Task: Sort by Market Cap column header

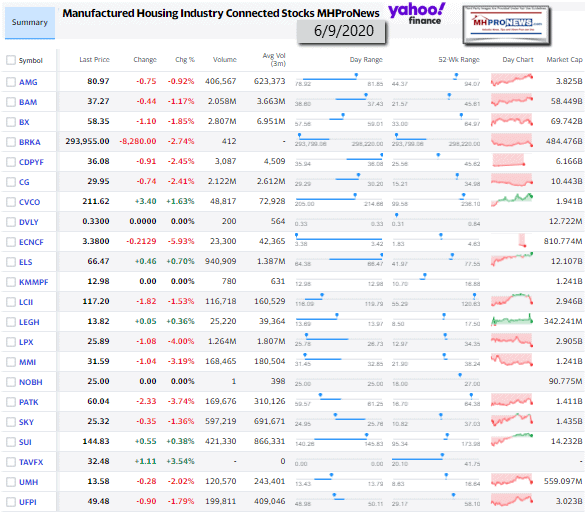Action: click(564, 60)
